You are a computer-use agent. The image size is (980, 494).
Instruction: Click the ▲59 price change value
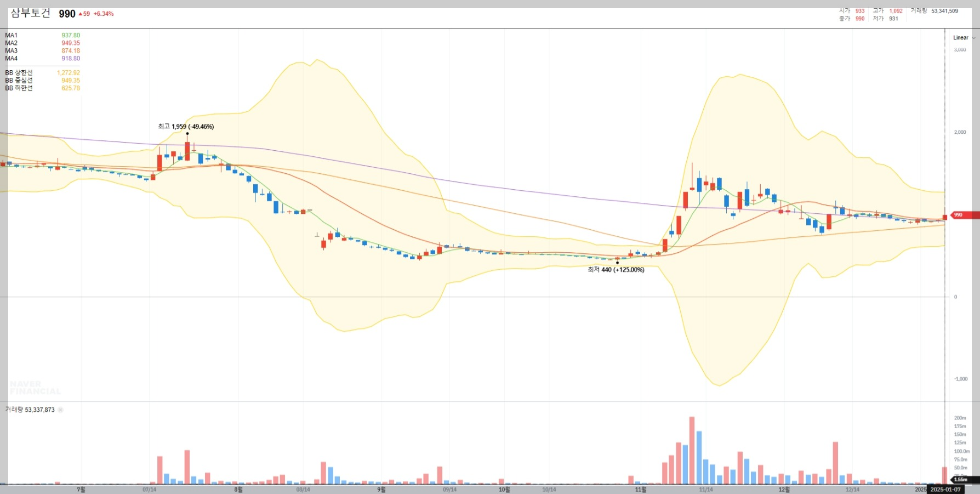[x=84, y=14]
